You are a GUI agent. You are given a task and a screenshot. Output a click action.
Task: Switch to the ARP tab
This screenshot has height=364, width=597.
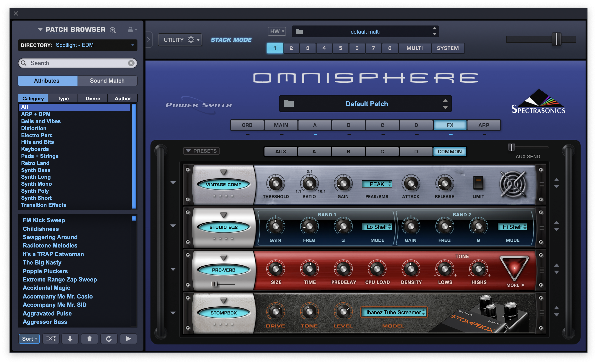point(484,125)
